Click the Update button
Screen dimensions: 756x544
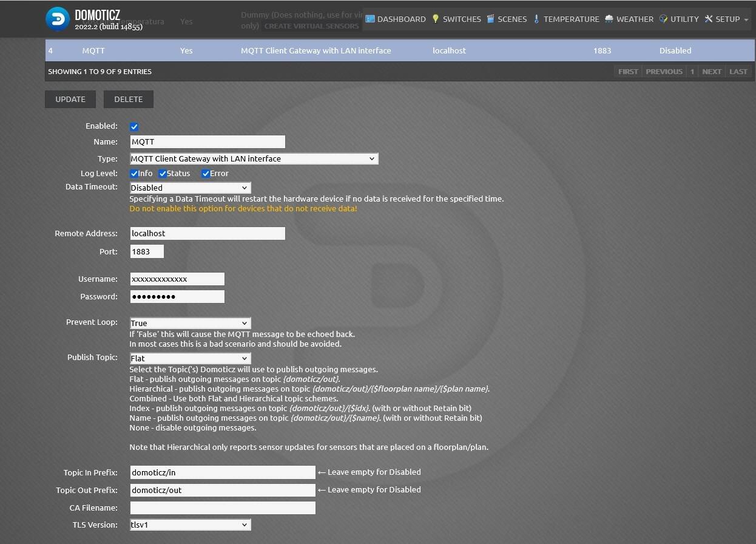[70, 99]
